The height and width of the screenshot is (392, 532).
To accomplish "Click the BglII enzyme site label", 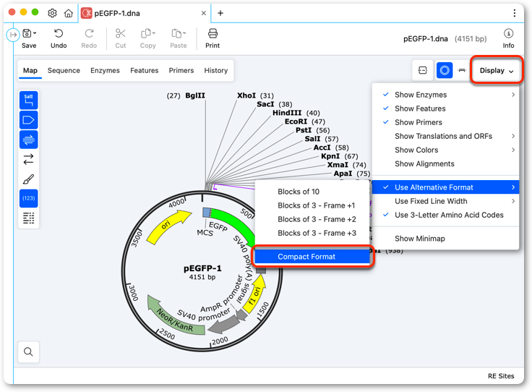I will pos(195,95).
